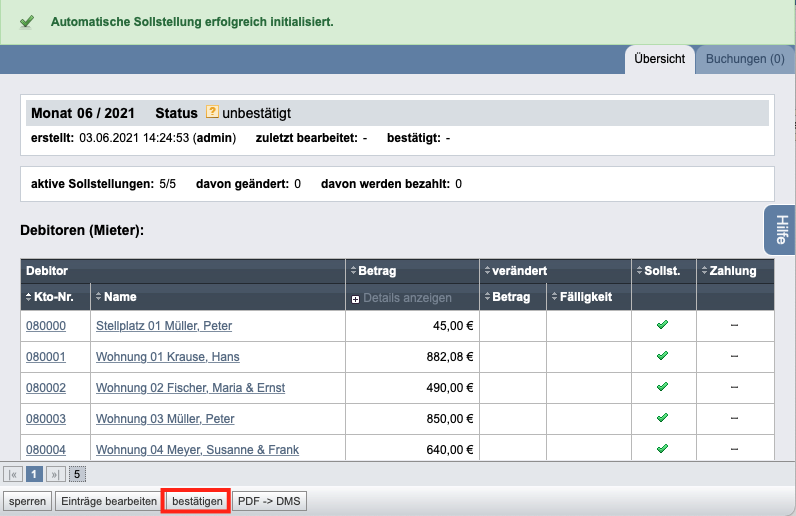Click the Debitor column header
This screenshot has height=516, width=796.
47,271
